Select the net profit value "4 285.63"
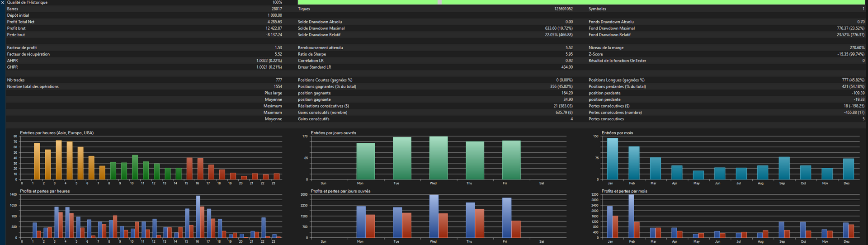This screenshot has width=868, height=245. tap(275, 22)
